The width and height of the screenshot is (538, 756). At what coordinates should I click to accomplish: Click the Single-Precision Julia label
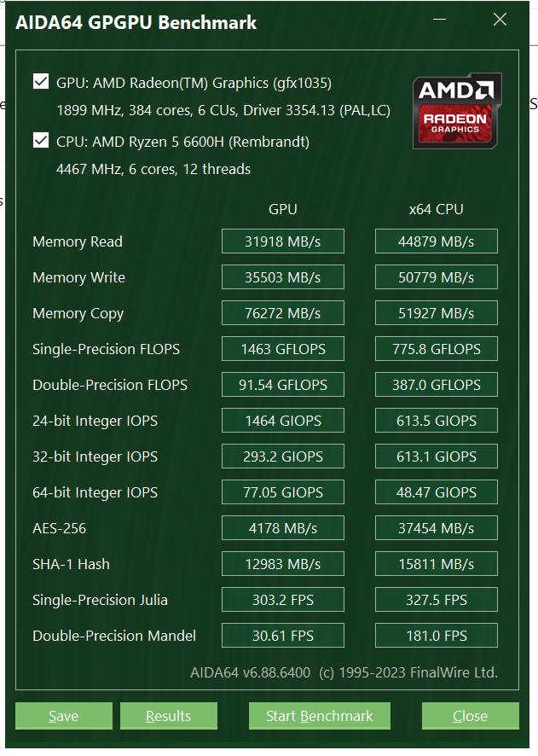[101, 600]
